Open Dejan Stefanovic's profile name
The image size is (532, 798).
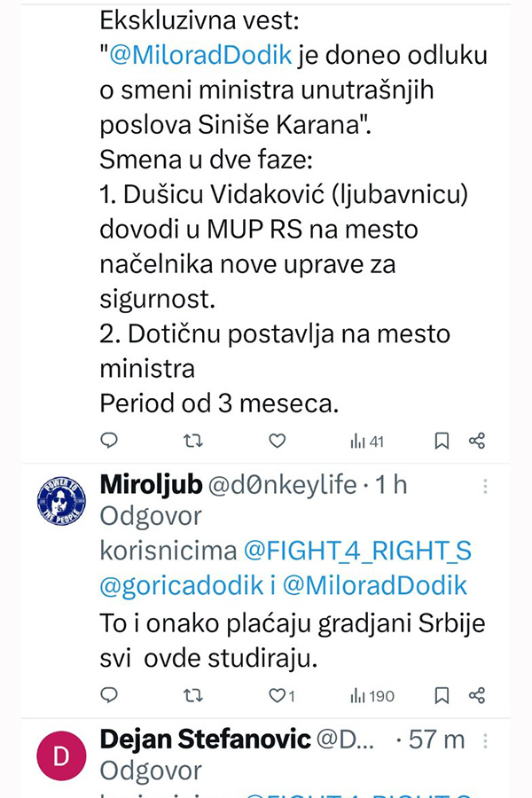coord(205,739)
